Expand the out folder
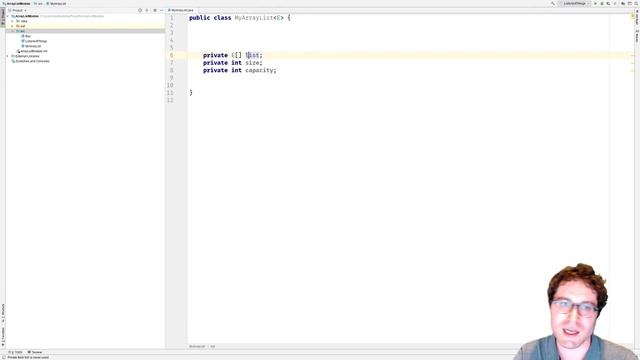The width and height of the screenshot is (640, 360). [12, 26]
